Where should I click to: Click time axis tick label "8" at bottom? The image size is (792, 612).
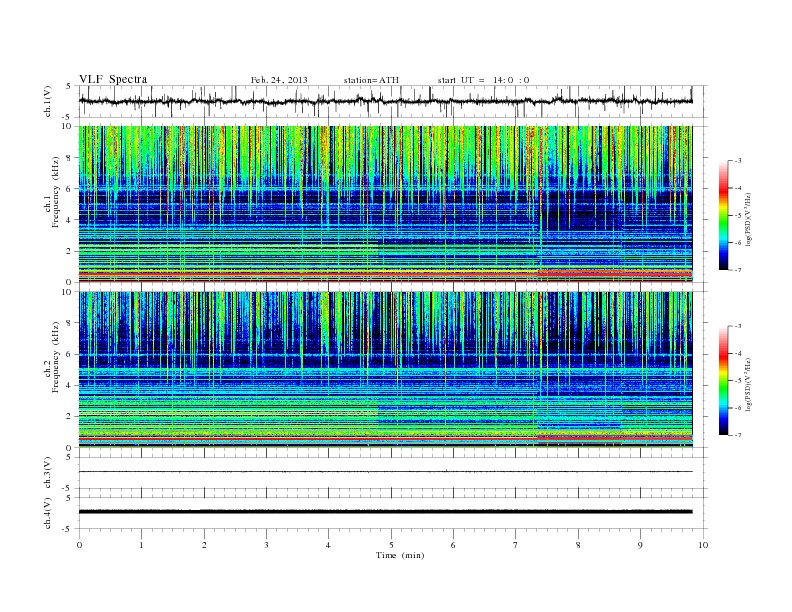tap(578, 545)
